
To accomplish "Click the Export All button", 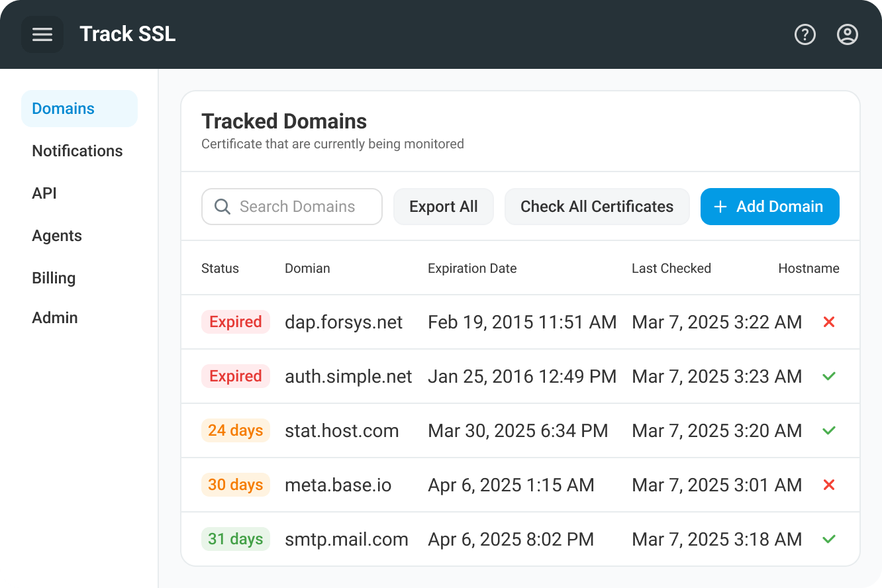I will (x=443, y=207).
